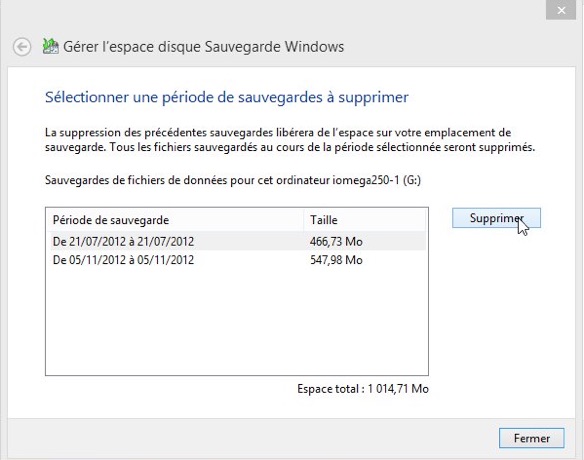Close the dialog with the X button
The image size is (584, 460).
[x=561, y=10]
